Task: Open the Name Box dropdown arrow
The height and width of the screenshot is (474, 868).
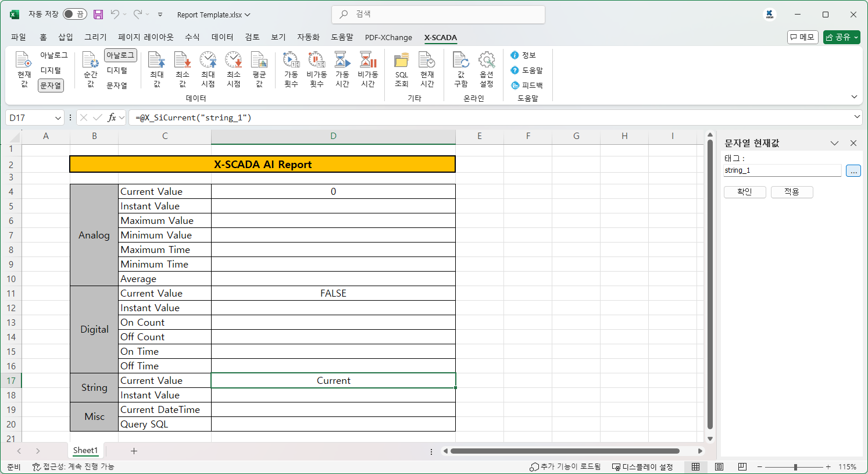Action: 58,118
